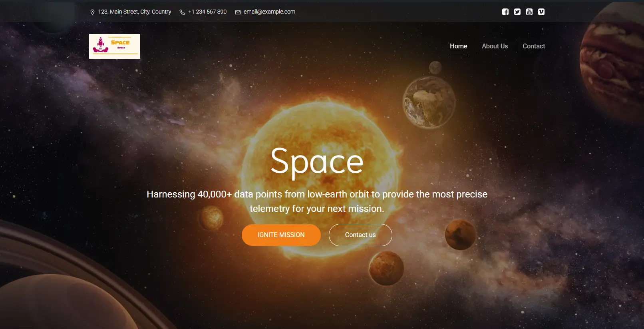Click the phone handset icon
Viewport: 644px width, 329px height.
pos(182,12)
